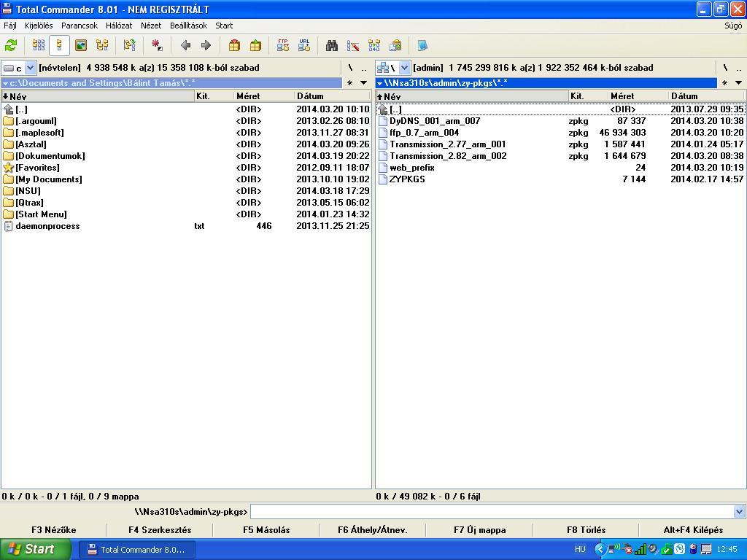Open the left panel drive c dropdown

tap(30, 68)
